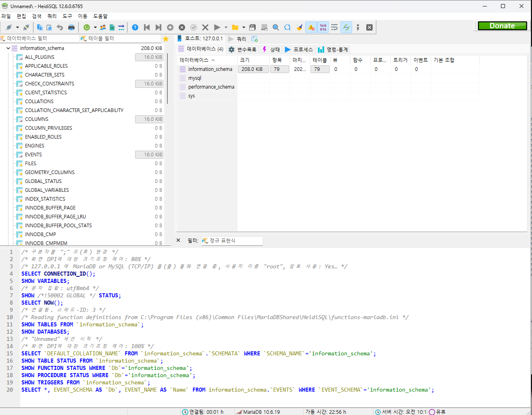
Task: Switch to the 쿼리 tab
Action: point(237,39)
